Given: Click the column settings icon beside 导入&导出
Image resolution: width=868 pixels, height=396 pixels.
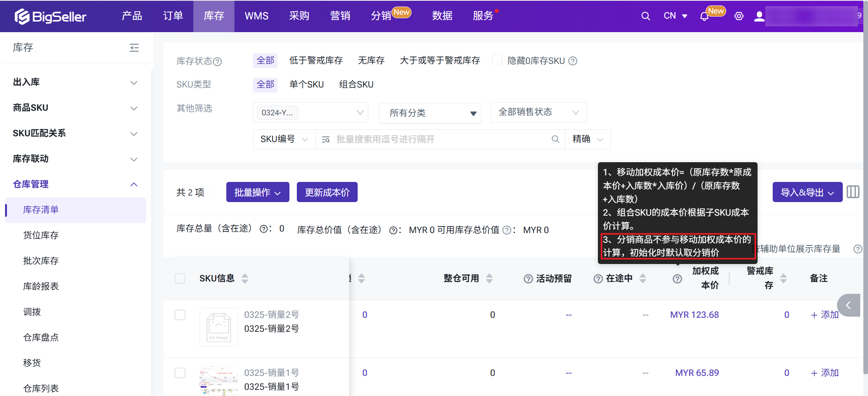Looking at the screenshot, I should pyautogui.click(x=852, y=192).
